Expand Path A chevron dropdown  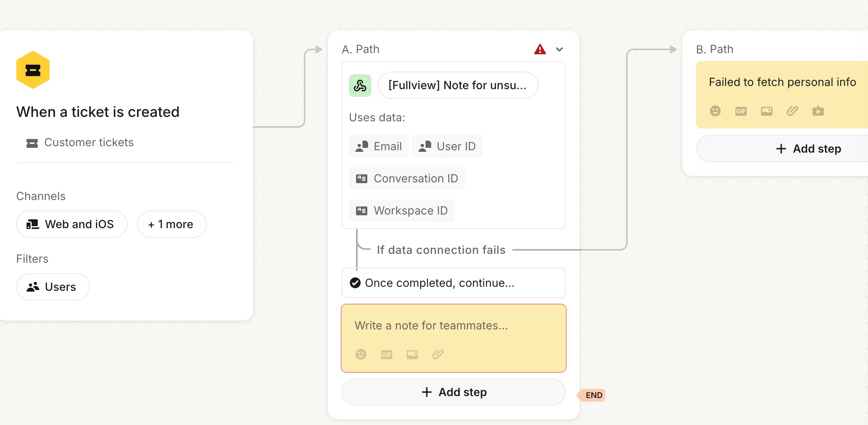tap(559, 49)
